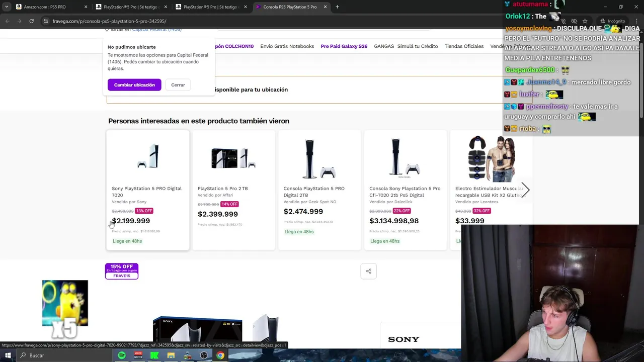The width and height of the screenshot is (644, 362).
Task: Dismiss location popup with Cerrar
Action: click(178, 85)
